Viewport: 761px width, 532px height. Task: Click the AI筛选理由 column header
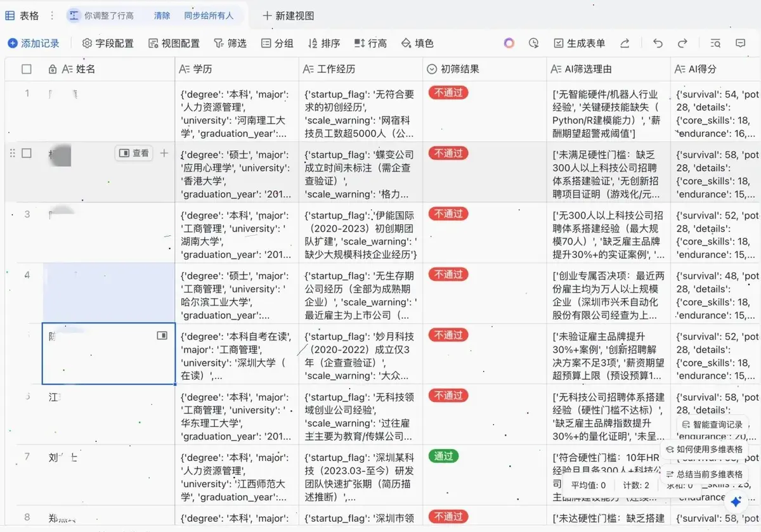[x=609, y=68]
